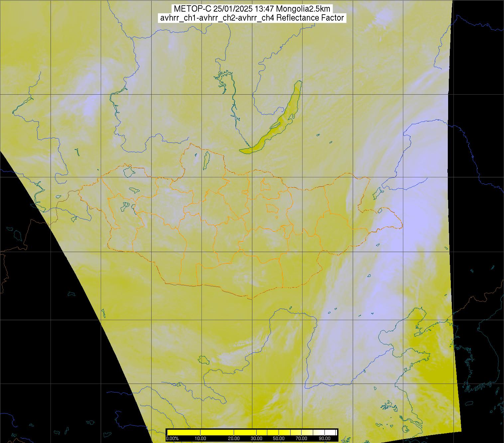
Task: Click the '0.00%' colorbar label
Action: click(x=172, y=438)
